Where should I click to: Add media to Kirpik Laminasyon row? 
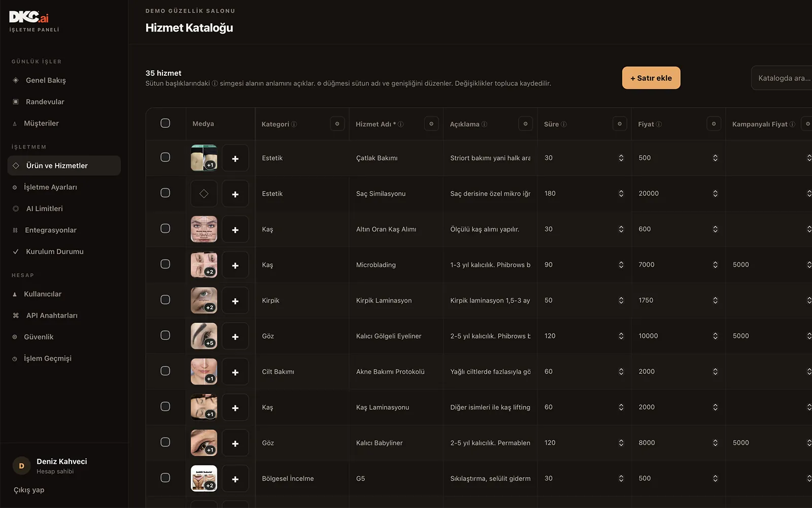click(x=235, y=301)
